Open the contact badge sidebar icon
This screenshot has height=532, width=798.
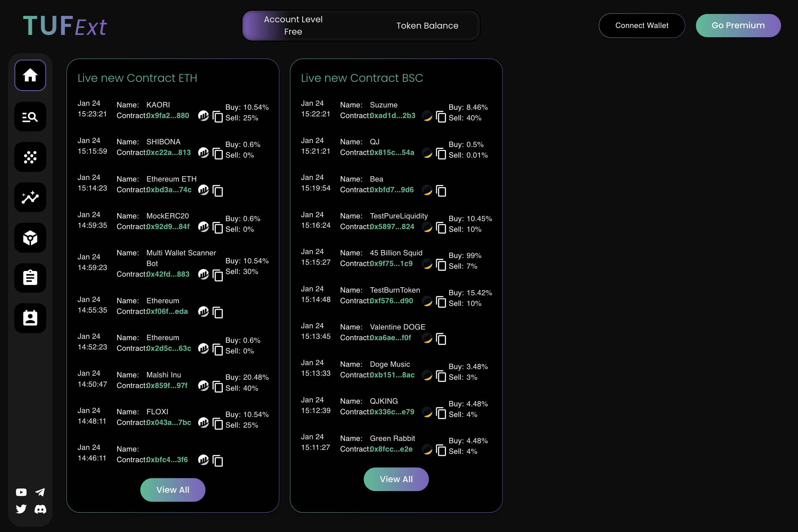[30, 318]
